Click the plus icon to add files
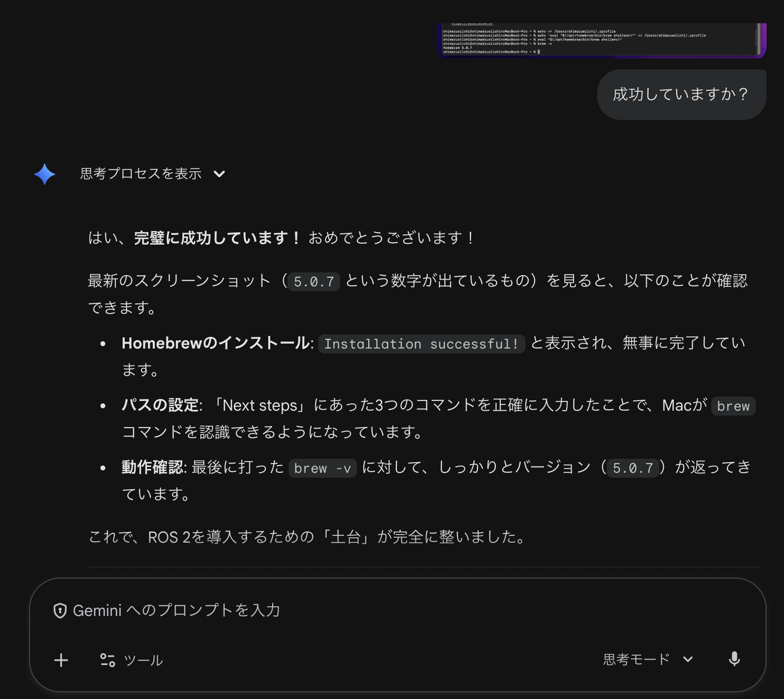Image resolution: width=784 pixels, height=699 pixels. 61,660
